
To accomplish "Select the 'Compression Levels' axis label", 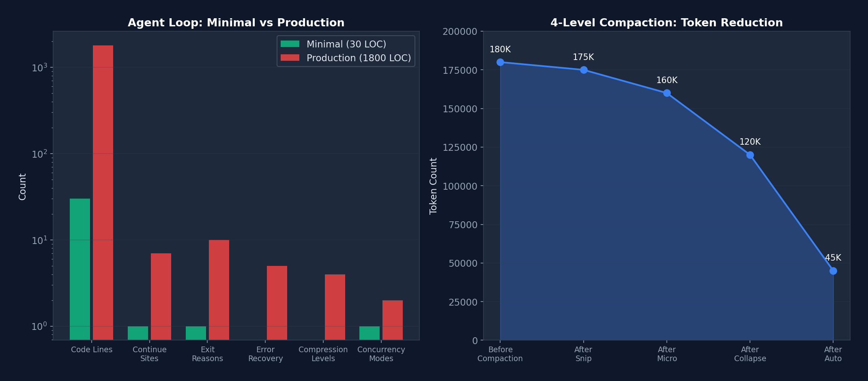I will (x=323, y=354).
